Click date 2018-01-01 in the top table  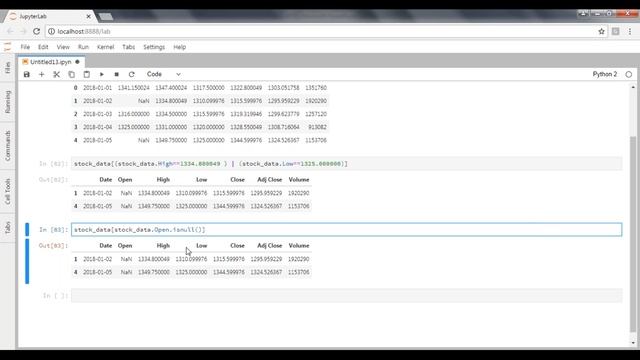97,88
